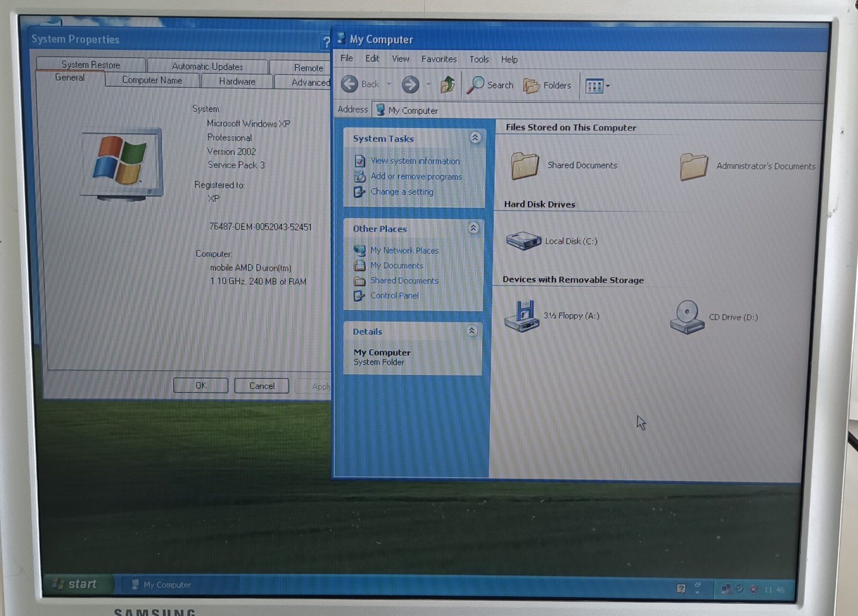Click the Forward arrow toolbar icon
The image size is (858, 616).
pyautogui.click(x=410, y=84)
